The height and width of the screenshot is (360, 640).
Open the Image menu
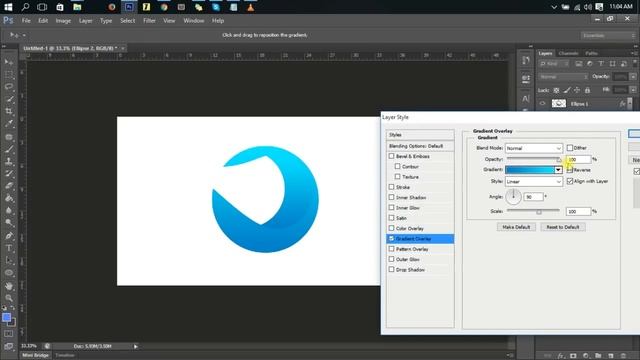63,20
